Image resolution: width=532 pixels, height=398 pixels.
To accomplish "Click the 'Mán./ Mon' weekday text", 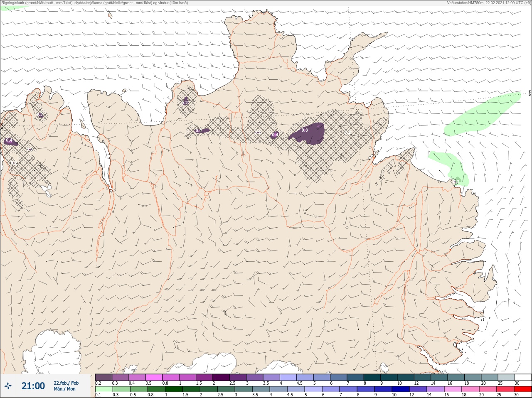I will click(65, 389).
